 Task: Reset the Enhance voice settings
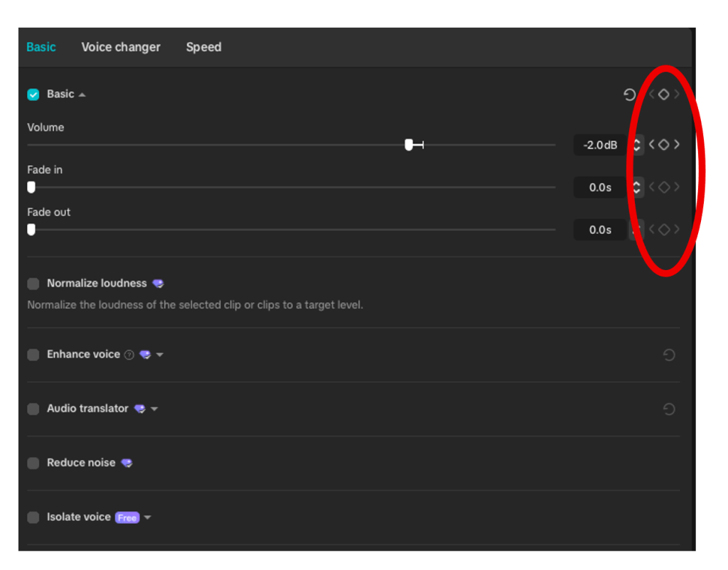(668, 355)
